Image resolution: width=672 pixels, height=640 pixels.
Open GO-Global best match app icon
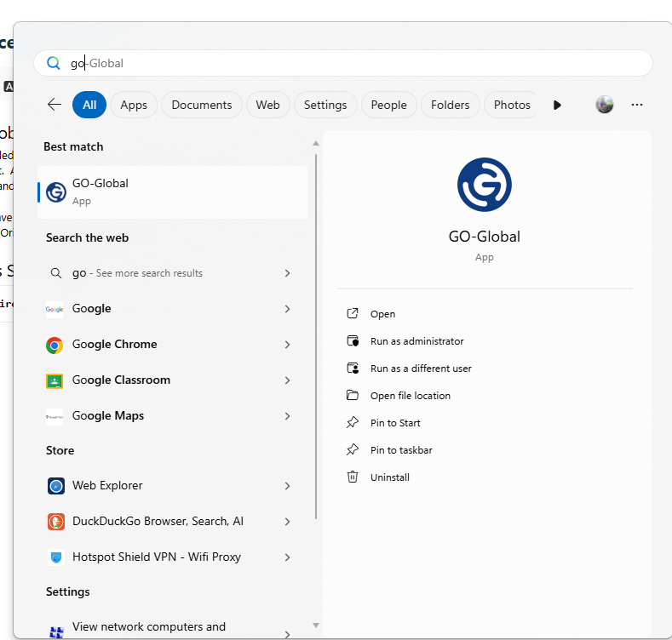click(56, 191)
